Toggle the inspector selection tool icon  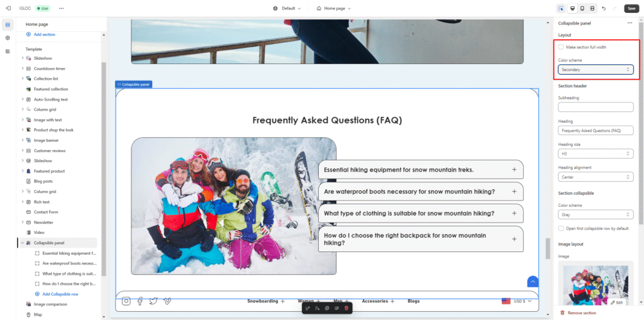[560, 8]
